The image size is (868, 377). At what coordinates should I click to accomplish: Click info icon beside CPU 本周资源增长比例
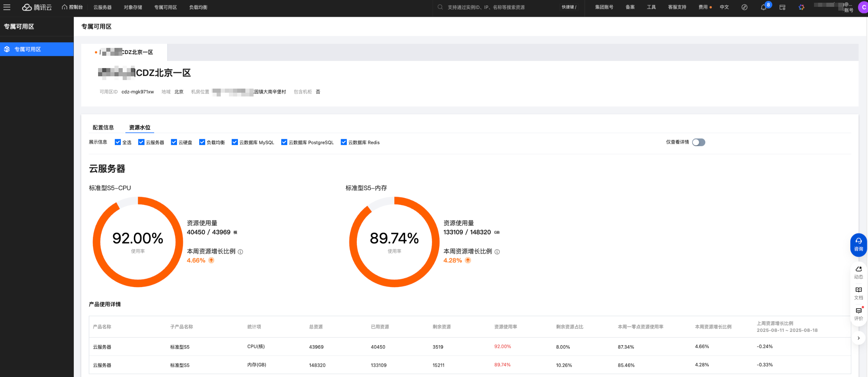coord(241,252)
